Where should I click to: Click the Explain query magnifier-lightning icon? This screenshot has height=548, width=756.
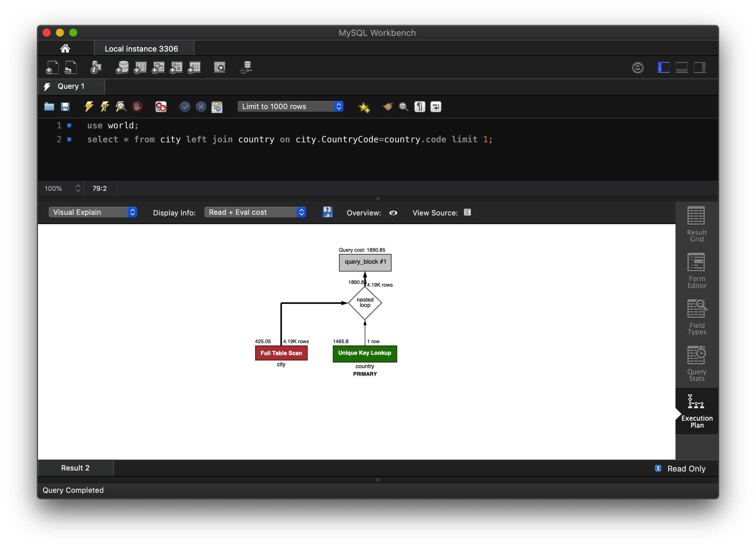[121, 107]
